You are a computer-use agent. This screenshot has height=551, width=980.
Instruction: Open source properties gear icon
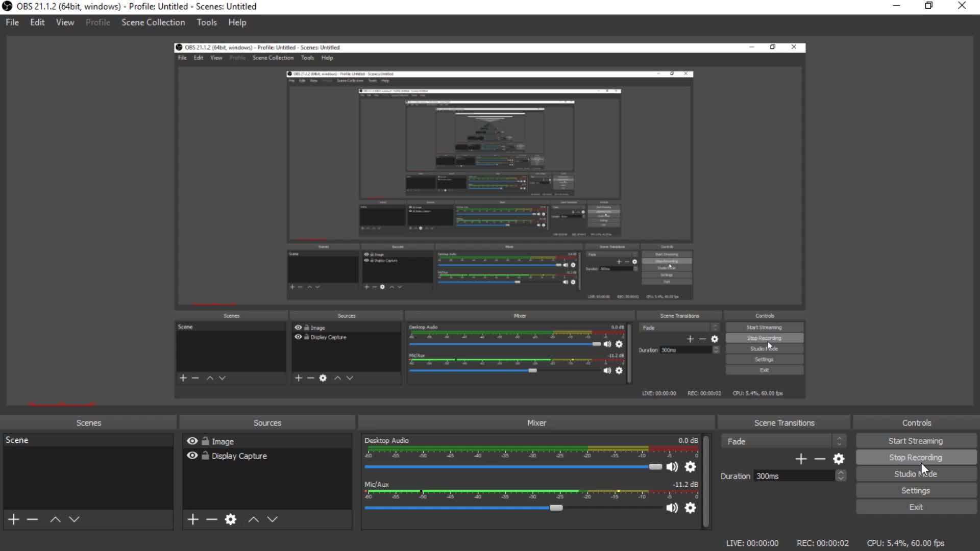pyautogui.click(x=231, y=519)
